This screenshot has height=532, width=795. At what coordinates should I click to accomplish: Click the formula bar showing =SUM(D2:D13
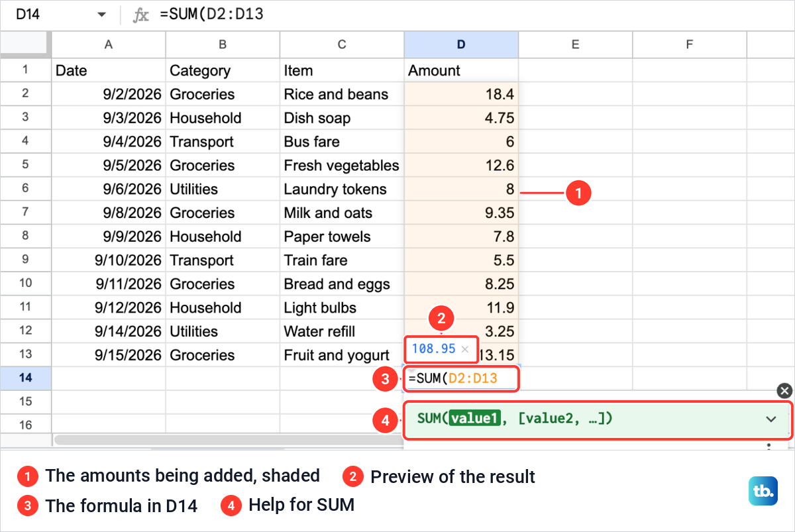[474, 15]
